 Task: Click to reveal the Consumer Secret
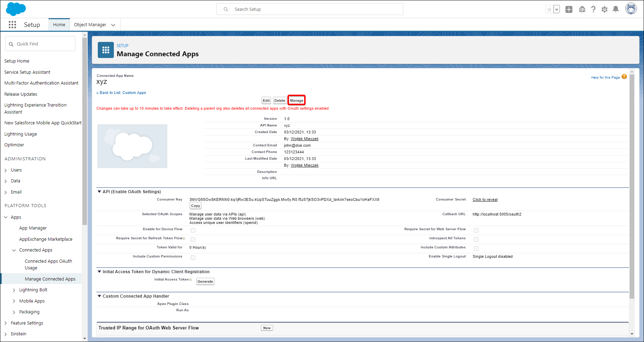(x=485, y=200)
